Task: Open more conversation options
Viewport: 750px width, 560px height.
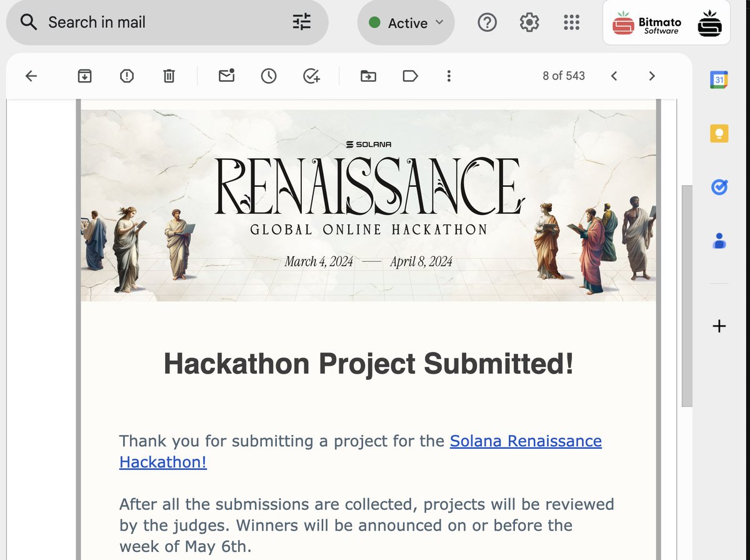Action: point(449,76)
